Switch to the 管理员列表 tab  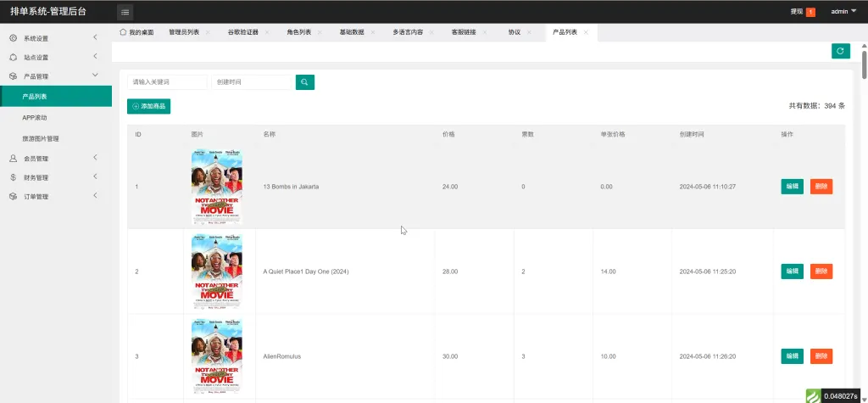pos(184,33)
